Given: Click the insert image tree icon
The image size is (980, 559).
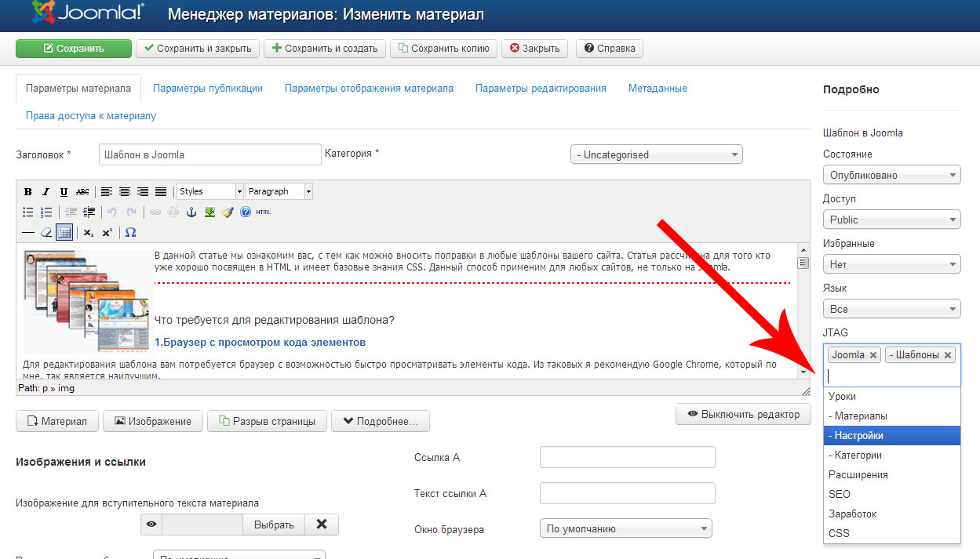Looking at the screenshot, I should click(x=209, y=212).
